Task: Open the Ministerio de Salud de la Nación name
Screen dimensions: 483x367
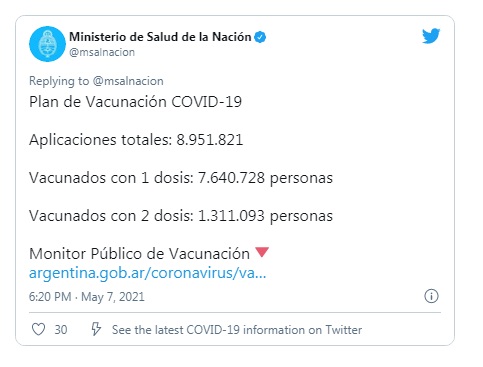Action: [160, 37]
